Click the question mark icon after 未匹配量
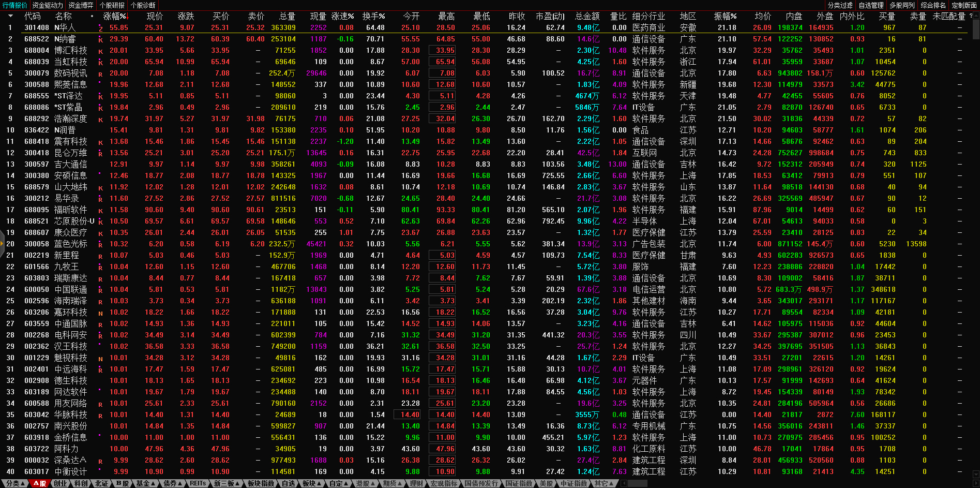Viewport: 980px width, 488px height. (971, 16)
